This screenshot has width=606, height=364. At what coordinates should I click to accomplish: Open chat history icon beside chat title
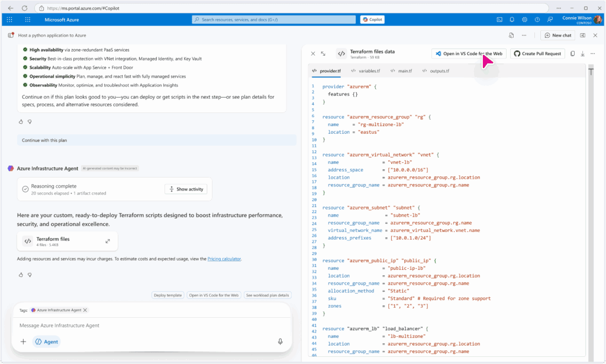click(x=11, y=35)
